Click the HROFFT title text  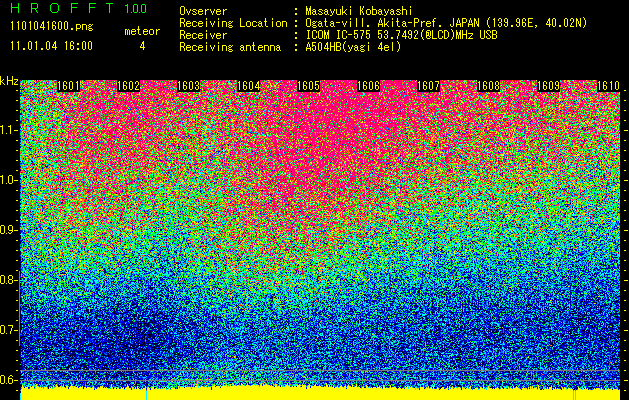(62, 8)
